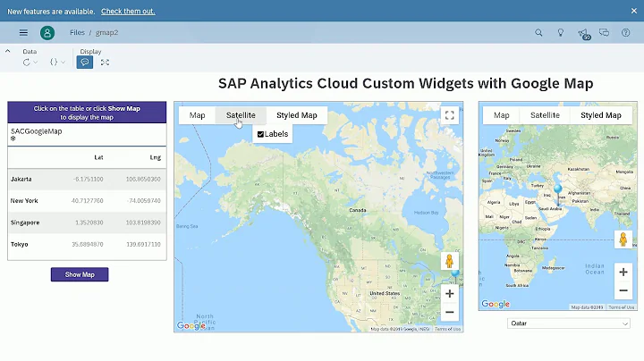Click the Google logo on right map
Screen dimensions: 644x361
(496, 304)
